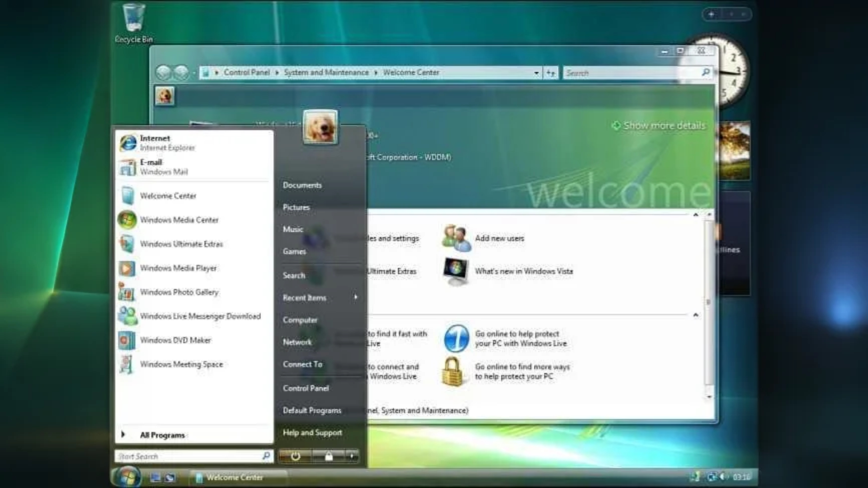Launch Windows Media Center icon
868x488 pixels.
tap(127, 220)
